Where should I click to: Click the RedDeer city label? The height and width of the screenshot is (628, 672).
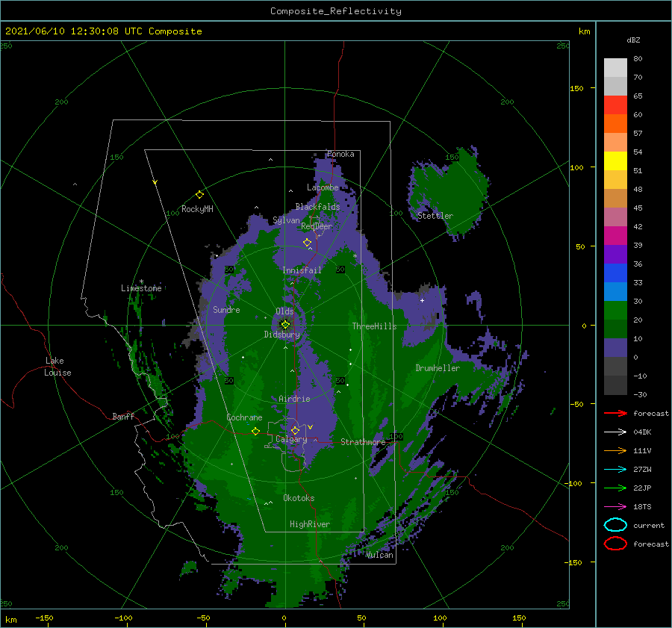317,226
